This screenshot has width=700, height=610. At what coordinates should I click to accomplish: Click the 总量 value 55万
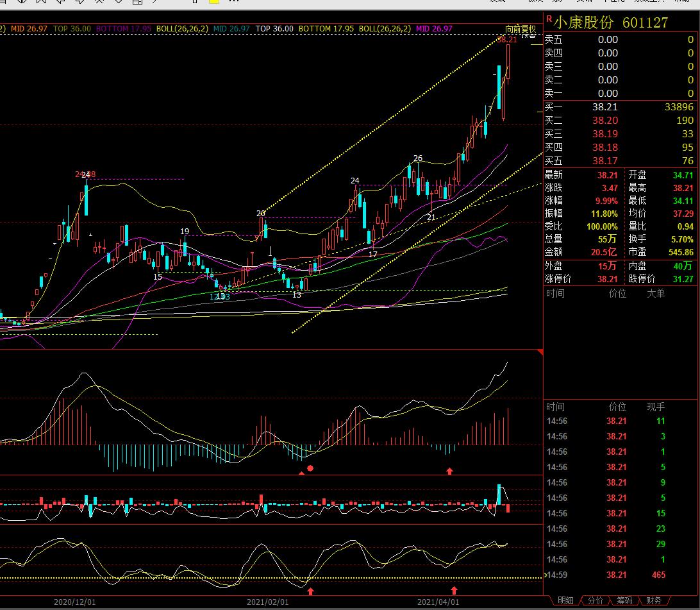tap(607, 239)
